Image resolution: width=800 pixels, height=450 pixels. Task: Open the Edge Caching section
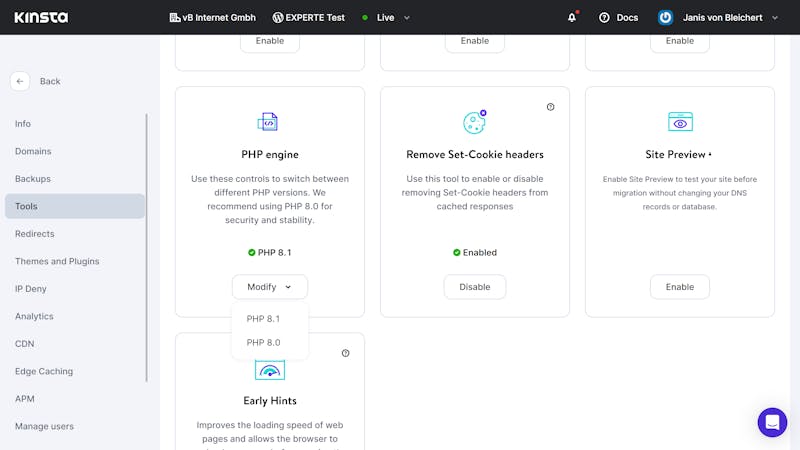(x=44, y=371)
